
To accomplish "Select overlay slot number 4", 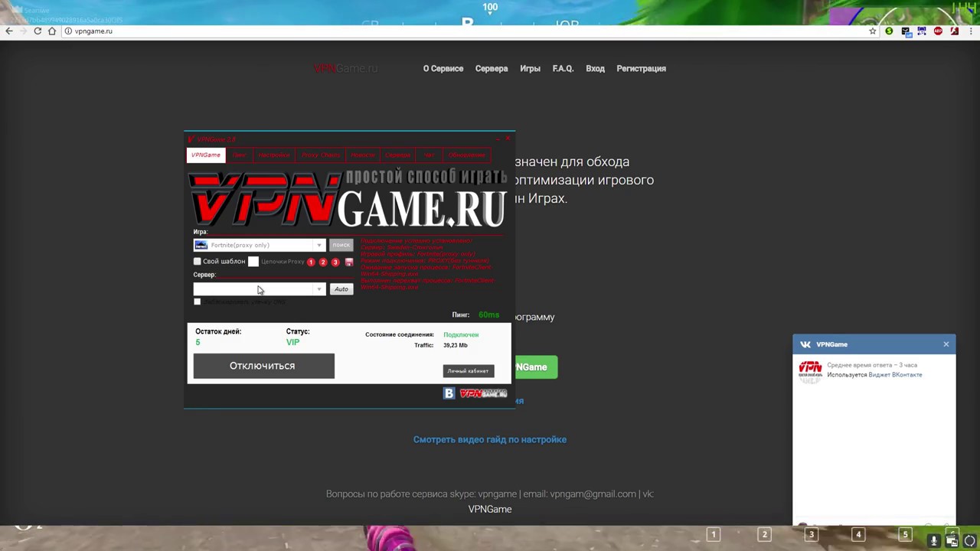I will 858,534.
